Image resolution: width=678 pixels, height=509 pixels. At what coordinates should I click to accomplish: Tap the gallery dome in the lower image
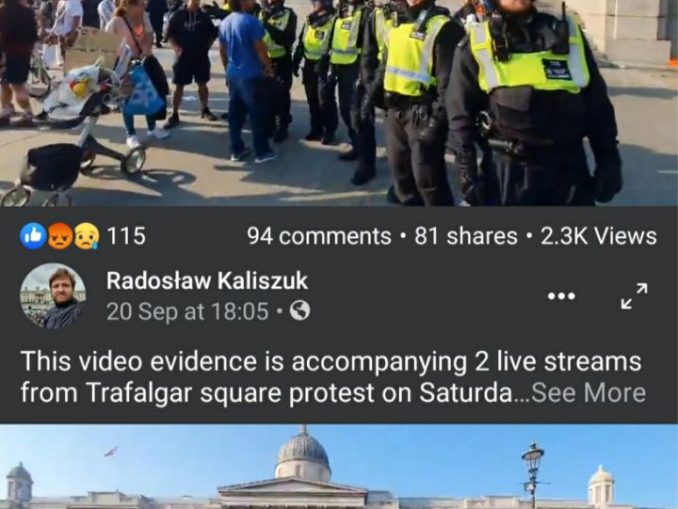[x=303, y=452]
